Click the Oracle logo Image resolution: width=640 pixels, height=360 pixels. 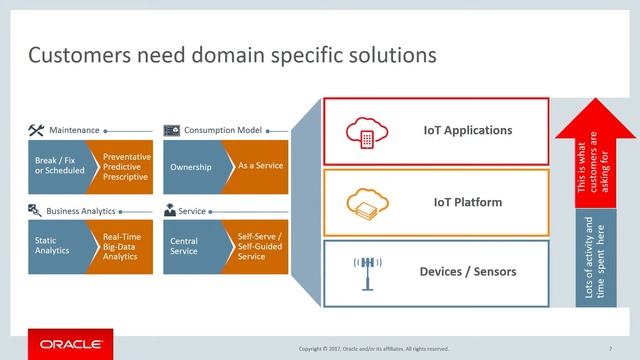pyautogui.click(x=71, y=344)
